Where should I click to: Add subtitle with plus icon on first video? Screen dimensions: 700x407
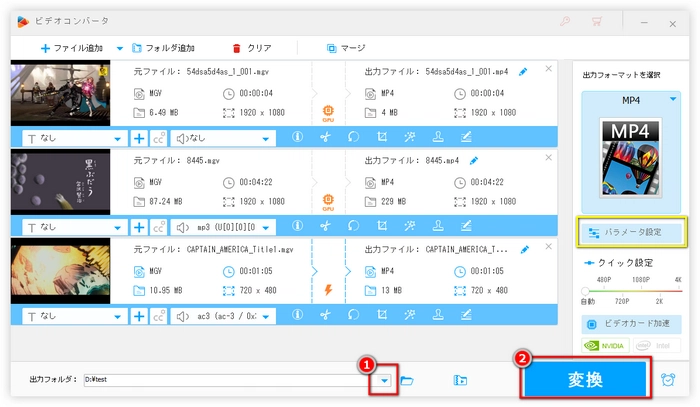139,138
